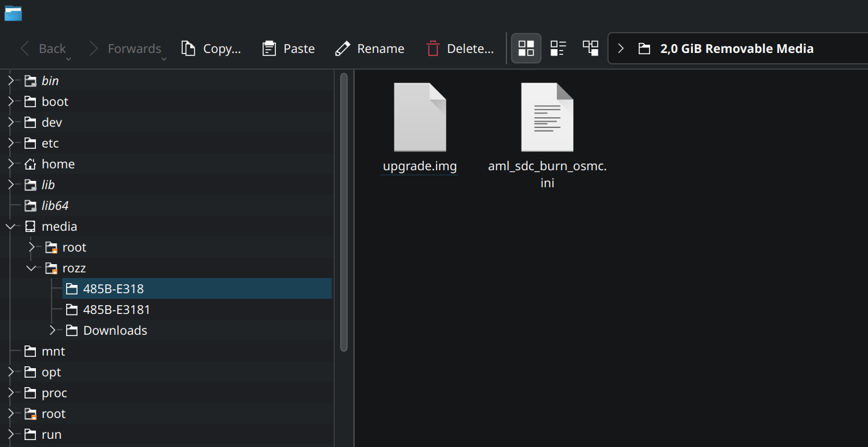
Task: Open the upgrade.img file icon
Action: coord(420,118)
